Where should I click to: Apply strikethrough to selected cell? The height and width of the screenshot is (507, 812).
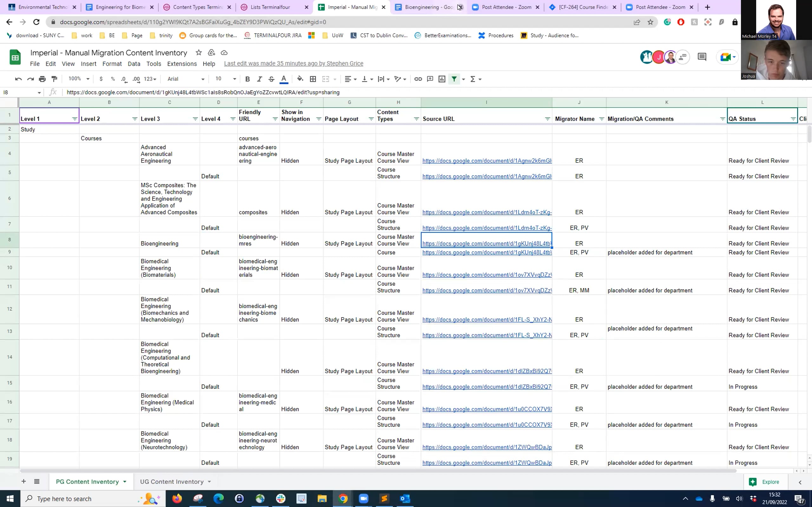point(271,79)
